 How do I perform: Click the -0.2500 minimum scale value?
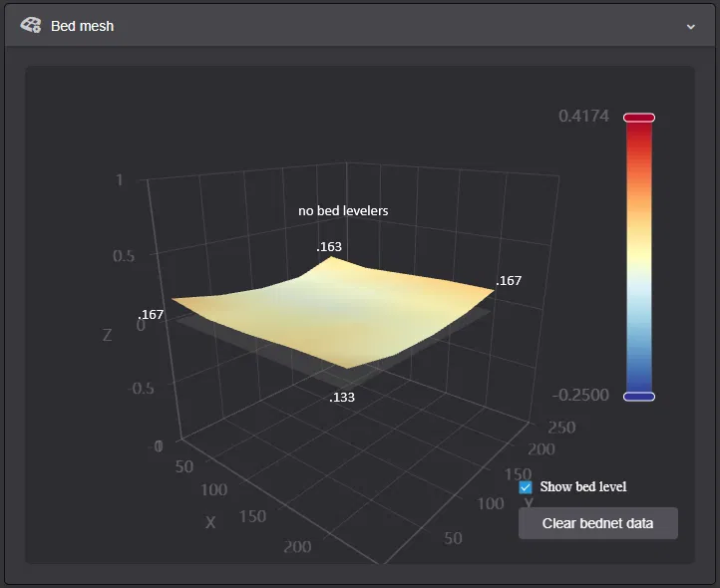[x=580, y=395]
